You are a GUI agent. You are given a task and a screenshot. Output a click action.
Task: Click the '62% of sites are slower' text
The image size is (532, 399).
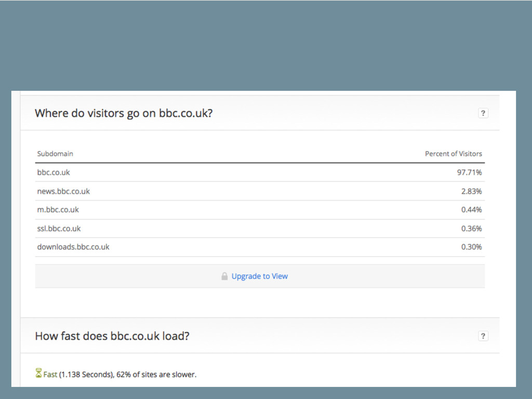pos(156,375)
